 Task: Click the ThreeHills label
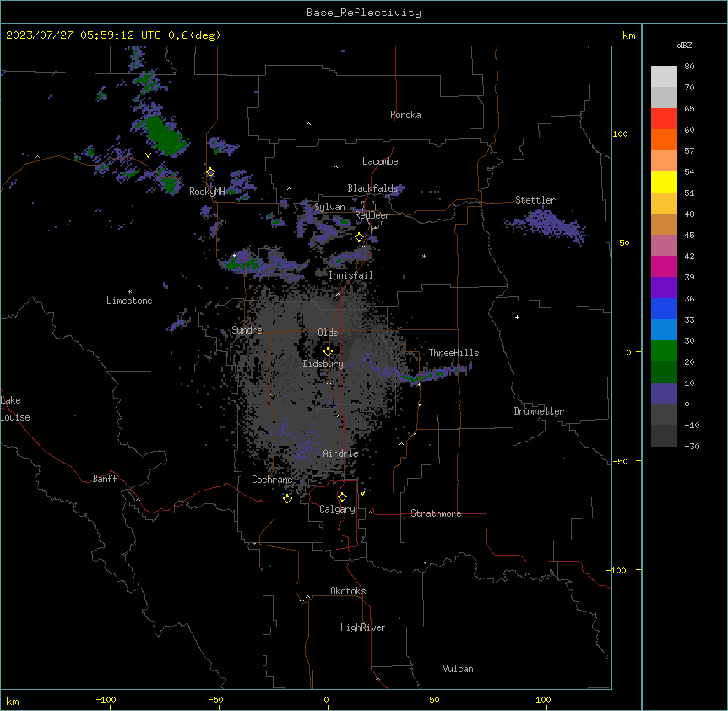coord(454,353)
